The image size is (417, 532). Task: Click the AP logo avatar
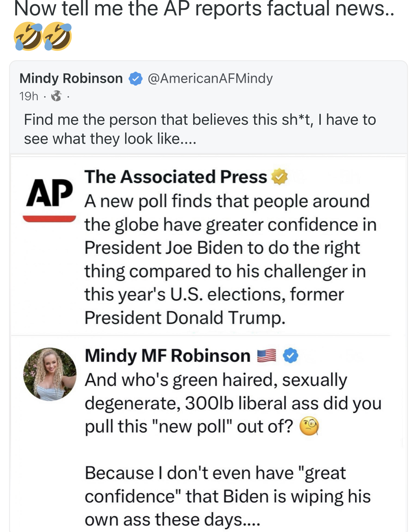point(50,198)
